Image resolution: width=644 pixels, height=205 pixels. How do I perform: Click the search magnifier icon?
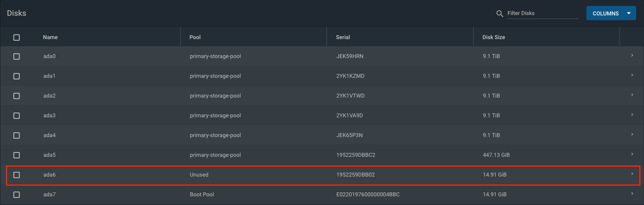coord(500,14)
